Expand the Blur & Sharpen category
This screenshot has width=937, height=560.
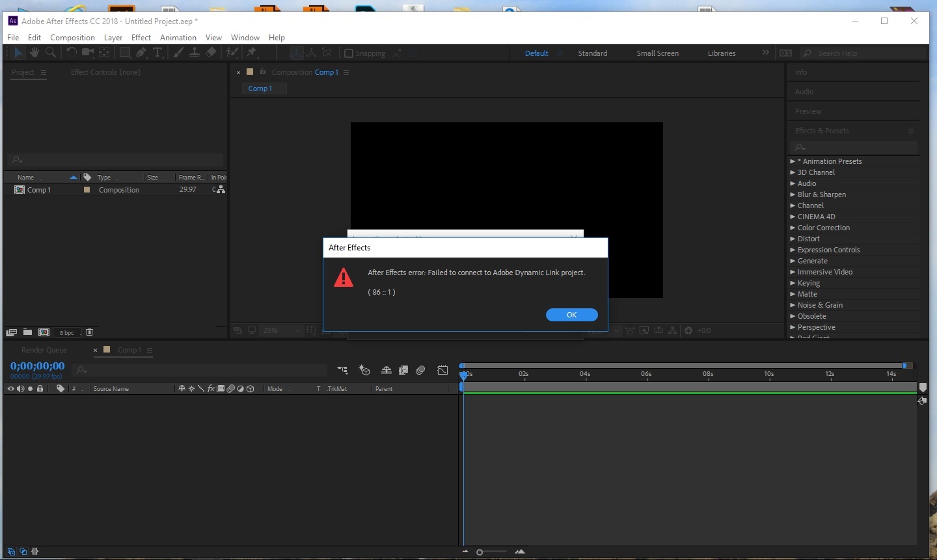[793, 194]
